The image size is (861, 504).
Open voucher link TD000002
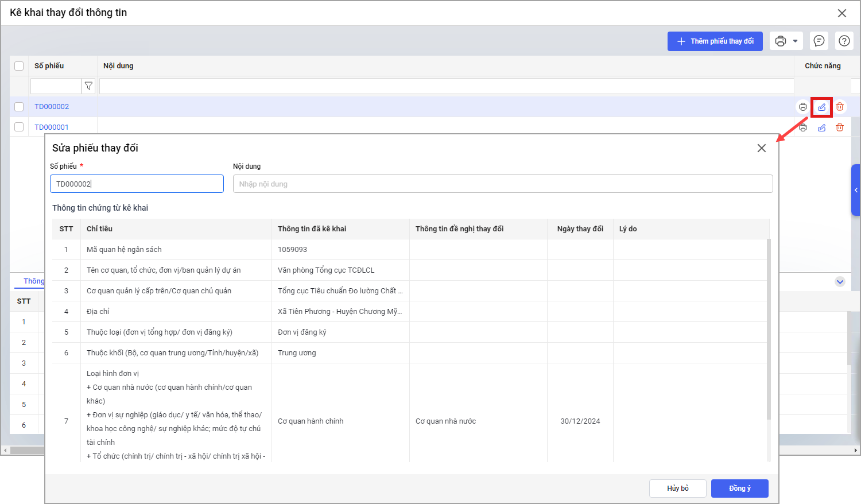tap(52, 107)
